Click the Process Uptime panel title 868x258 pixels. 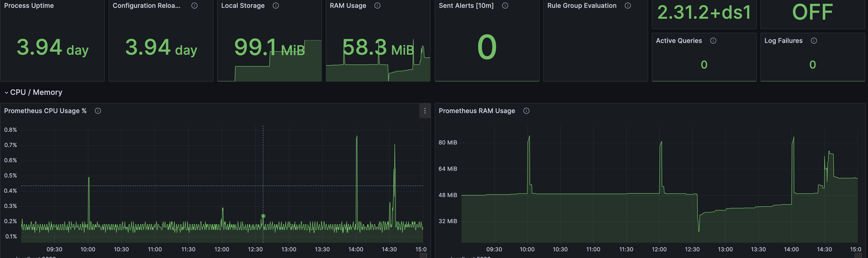[x=29, y=6]
